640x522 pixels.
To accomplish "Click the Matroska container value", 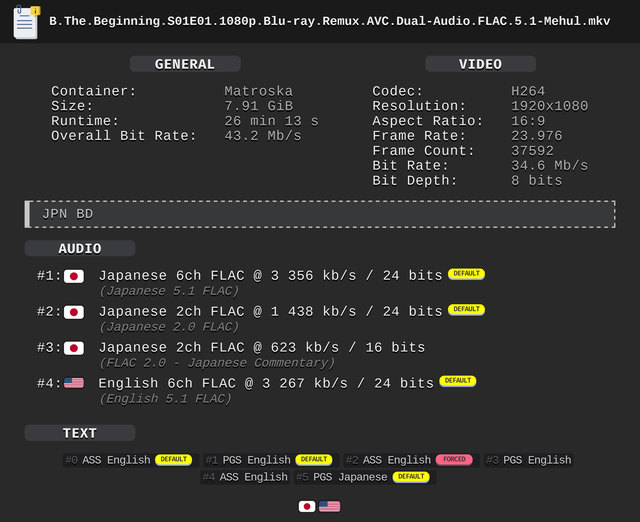I will [x=258, y=91].
